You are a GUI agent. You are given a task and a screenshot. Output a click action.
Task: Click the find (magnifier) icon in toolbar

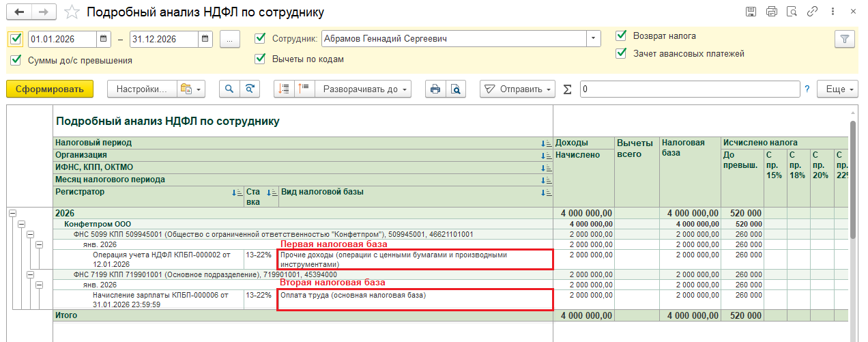[229, 89]
